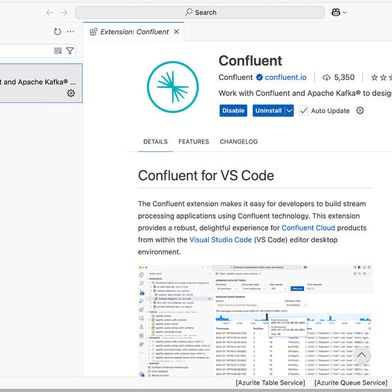This screenshot has width=392, height=392.
Task: Disable the Confluent extension
Action: tap(233, 111)
